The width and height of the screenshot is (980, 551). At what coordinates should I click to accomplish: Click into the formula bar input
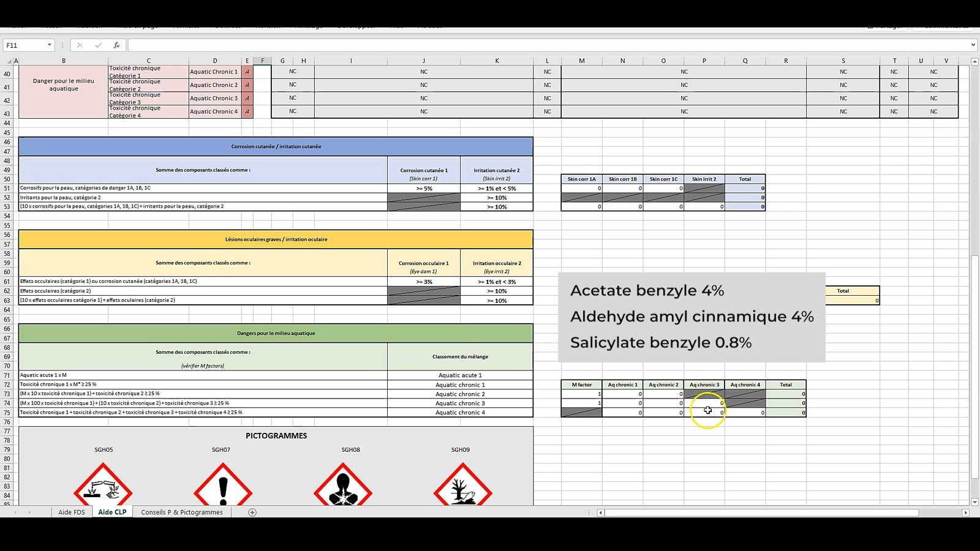(548, 45)
